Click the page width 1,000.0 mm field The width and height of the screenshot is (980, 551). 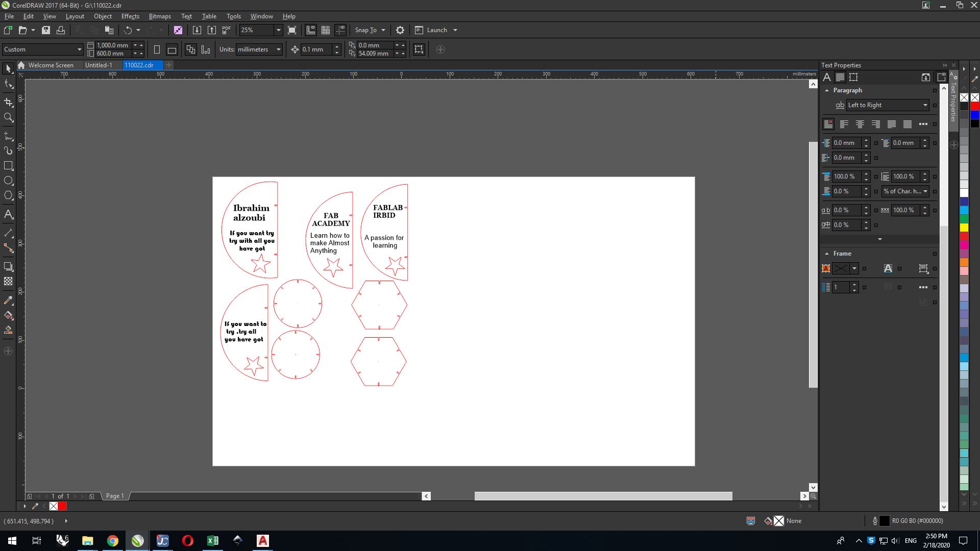click(114, 45)
